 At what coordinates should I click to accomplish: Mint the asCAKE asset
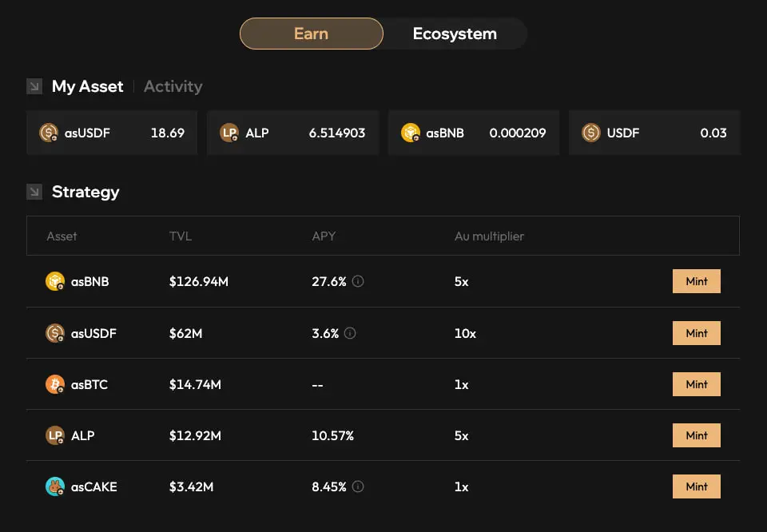click(696, 486)
